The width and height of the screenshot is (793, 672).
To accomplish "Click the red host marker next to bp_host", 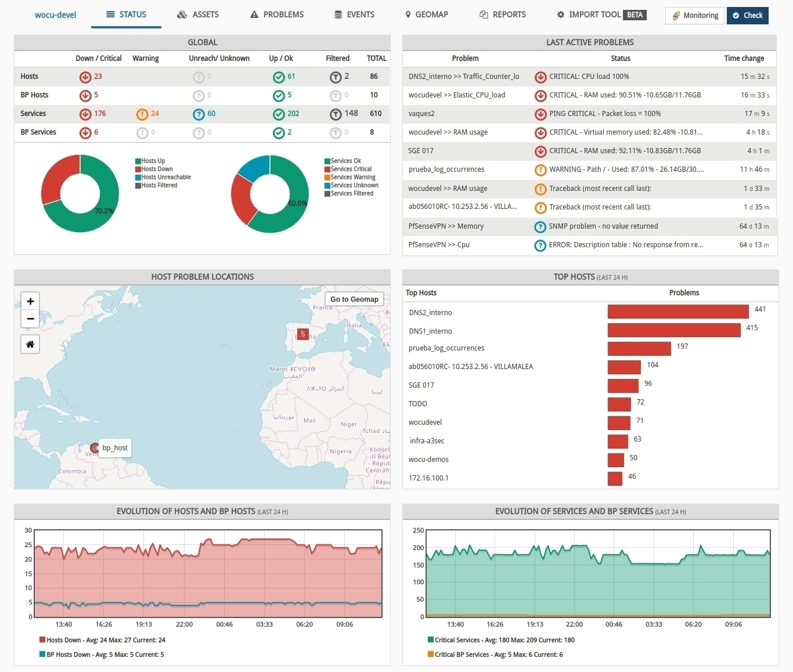I will click(95, 447).
